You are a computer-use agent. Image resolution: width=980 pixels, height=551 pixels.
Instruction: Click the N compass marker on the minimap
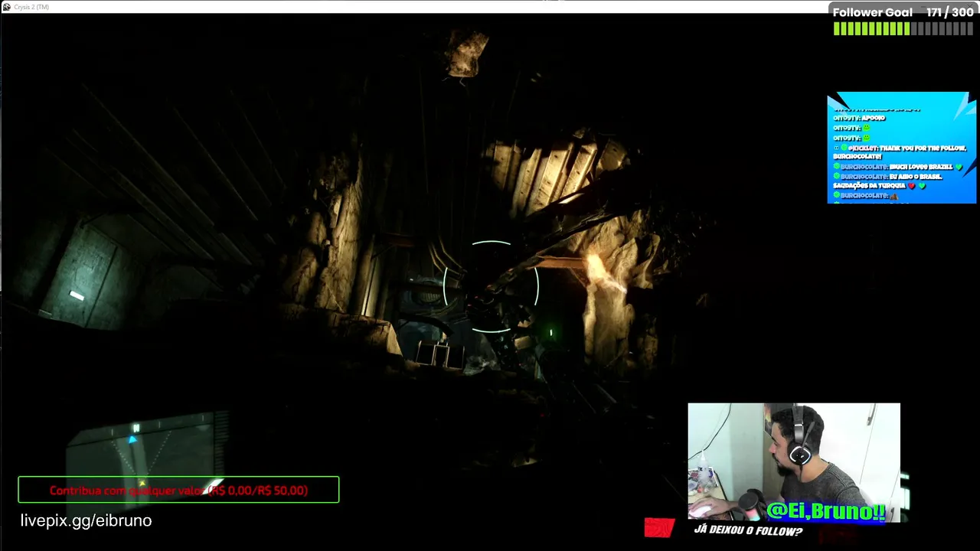point(136,428)
